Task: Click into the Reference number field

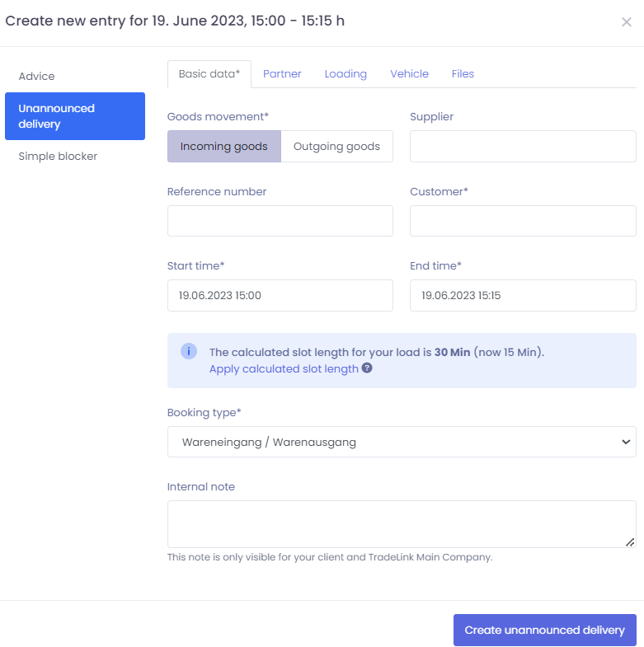Action: pos(280,221)
